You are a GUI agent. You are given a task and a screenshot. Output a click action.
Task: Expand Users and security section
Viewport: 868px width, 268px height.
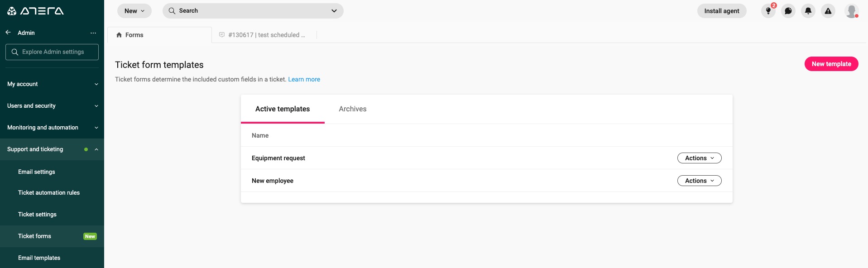click(x=52, y=106)
